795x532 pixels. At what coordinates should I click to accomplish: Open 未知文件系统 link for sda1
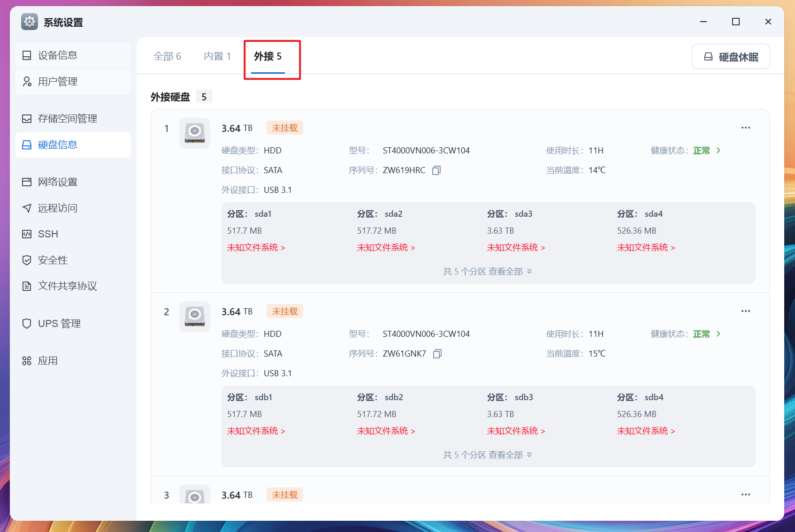(x=256, y=248)
